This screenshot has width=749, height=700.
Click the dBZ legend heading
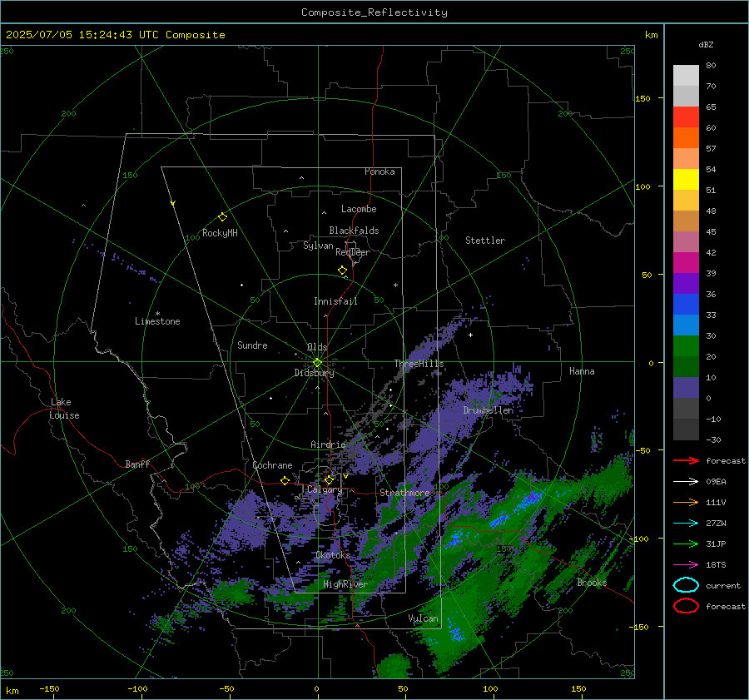(706, 45)
